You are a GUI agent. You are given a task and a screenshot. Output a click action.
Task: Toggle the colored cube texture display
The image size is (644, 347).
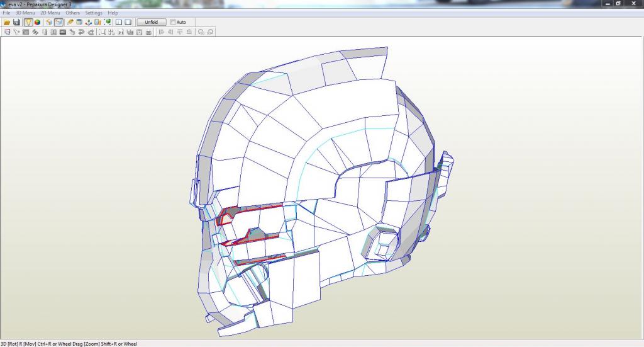[x=37, y=22]
